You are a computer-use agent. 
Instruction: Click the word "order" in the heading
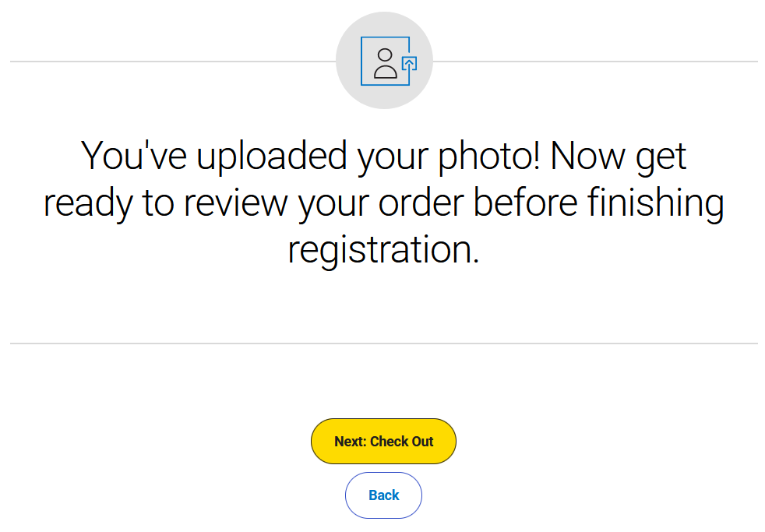pyautogui.click(x=422, y=203)
